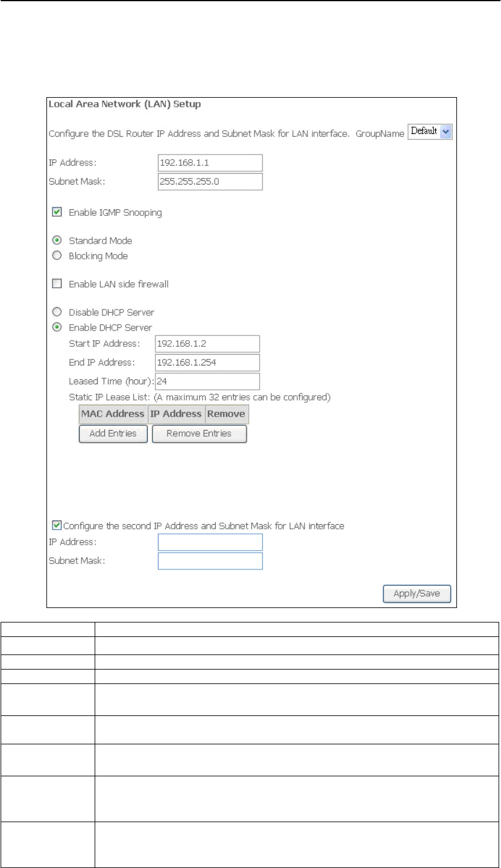
Task: Focus the second IP Address input
Action: coord(210,542)
